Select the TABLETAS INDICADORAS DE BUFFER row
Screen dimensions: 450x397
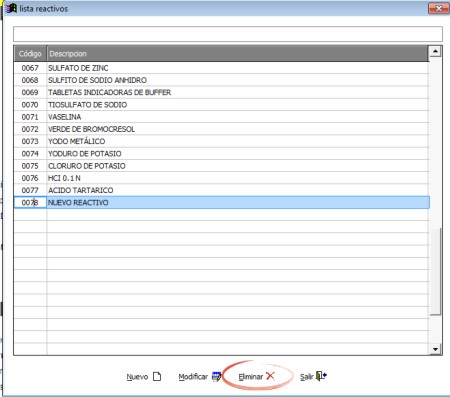[x=222, y=92]
